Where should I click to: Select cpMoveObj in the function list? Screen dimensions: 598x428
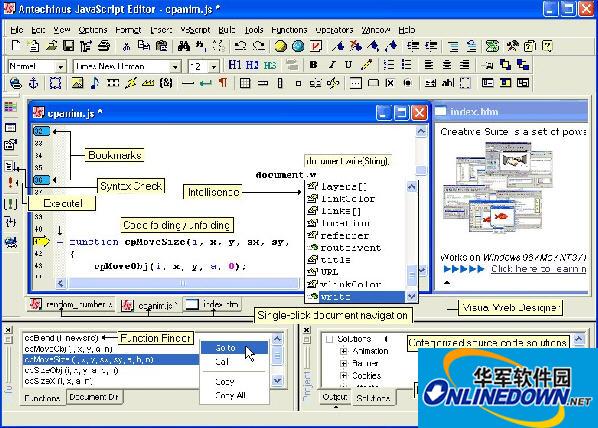(x=69, y=349)
